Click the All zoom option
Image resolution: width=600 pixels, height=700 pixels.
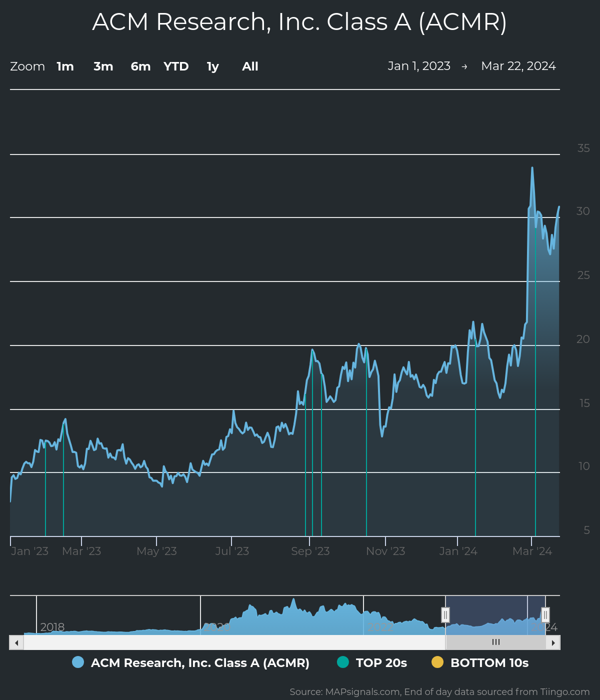click(249, 66)
